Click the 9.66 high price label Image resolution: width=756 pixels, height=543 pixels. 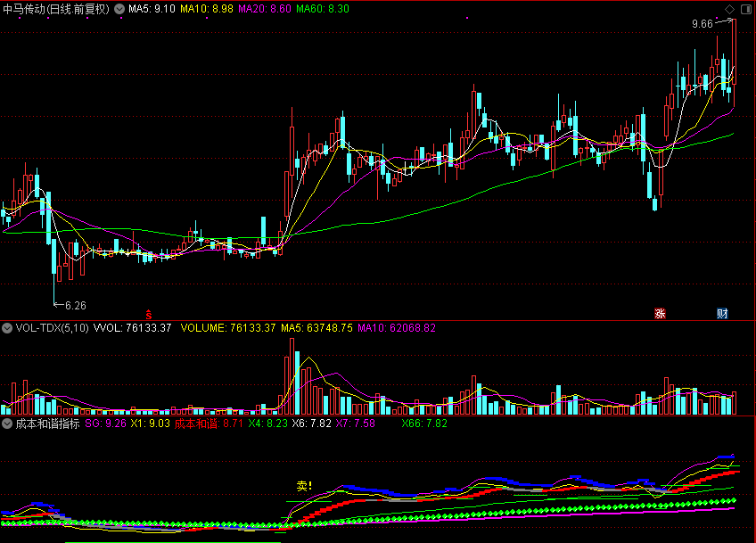[x=703, y=24]
